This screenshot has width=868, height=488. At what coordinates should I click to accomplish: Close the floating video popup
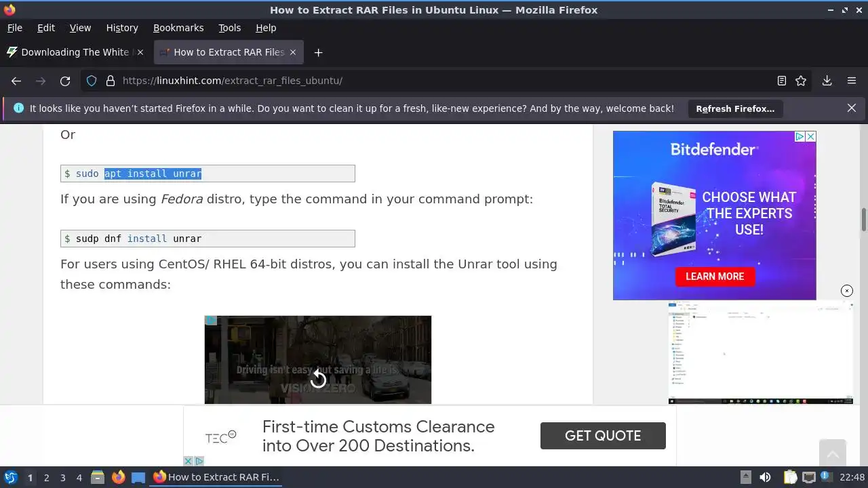[847, 291]
